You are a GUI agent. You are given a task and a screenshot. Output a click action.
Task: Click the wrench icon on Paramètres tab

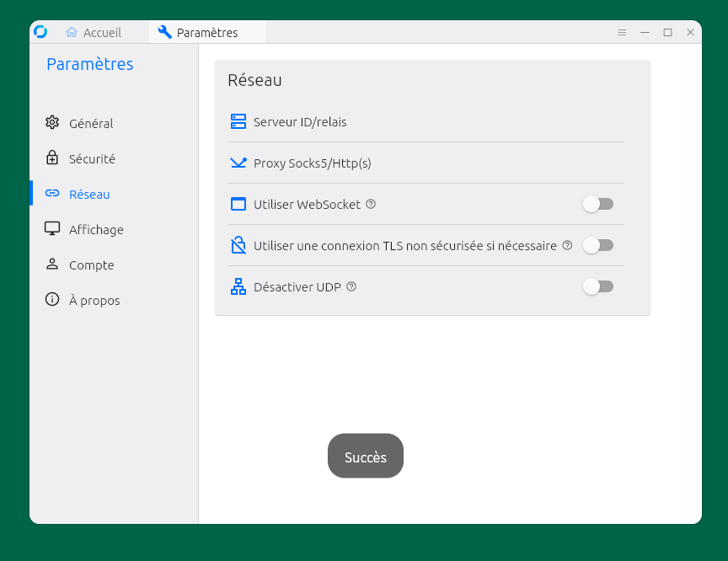point(165,32)
